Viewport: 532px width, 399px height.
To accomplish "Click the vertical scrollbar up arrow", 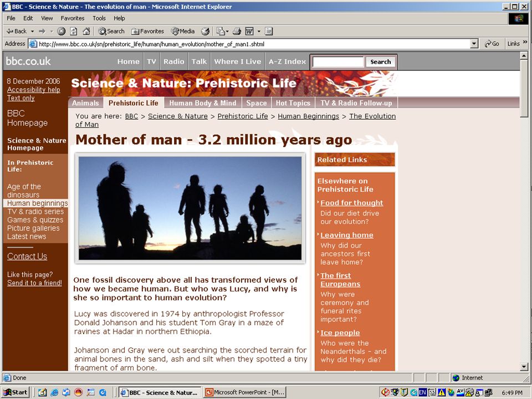I will point(524,55).
